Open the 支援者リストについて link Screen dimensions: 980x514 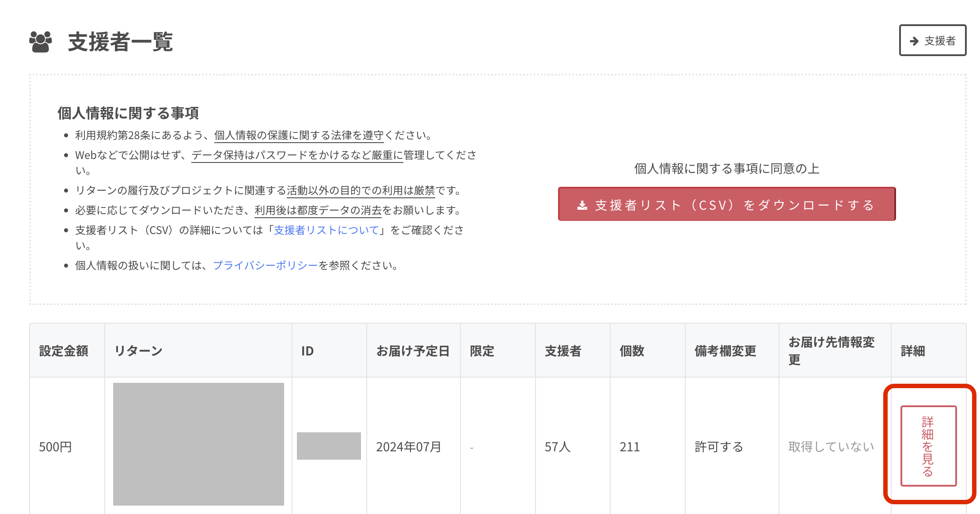click(x=327, y=230)
